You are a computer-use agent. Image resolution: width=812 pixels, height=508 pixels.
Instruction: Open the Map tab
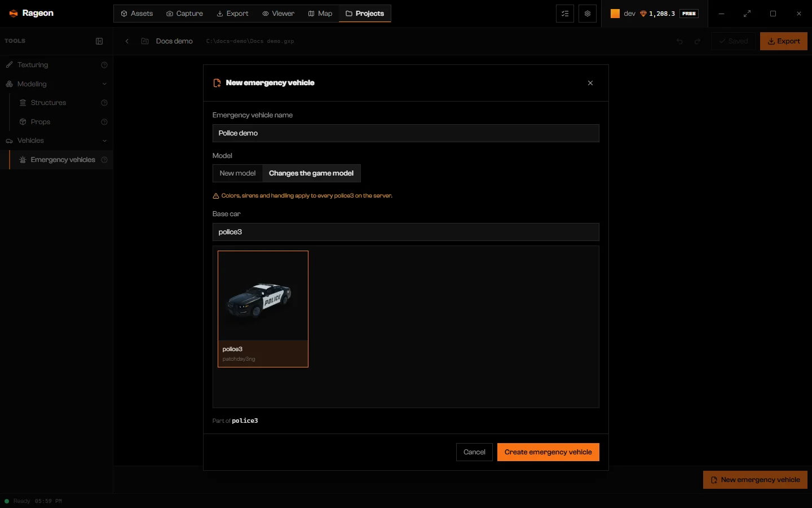coord(320,14)
